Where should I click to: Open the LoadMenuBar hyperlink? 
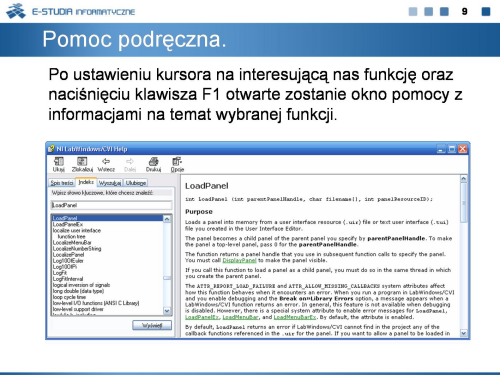point(240,317)
